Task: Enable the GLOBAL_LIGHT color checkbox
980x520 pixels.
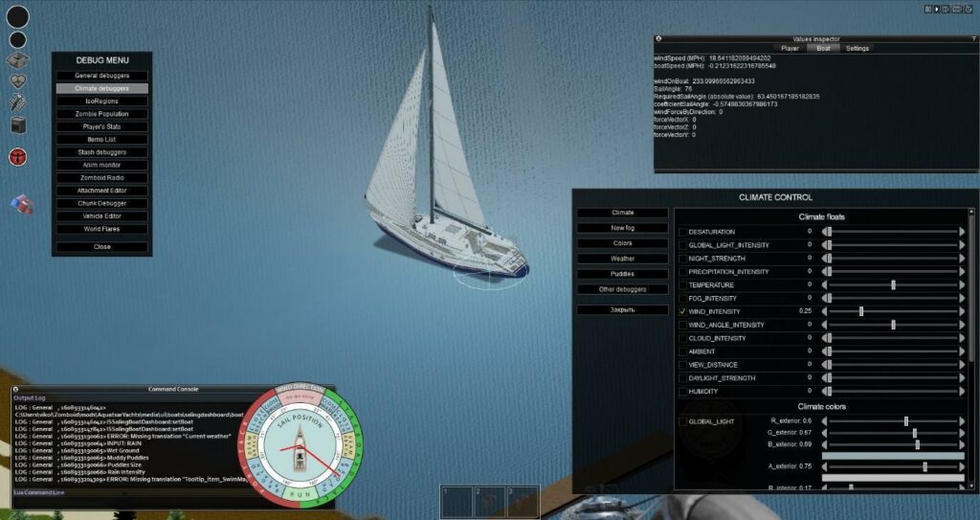Action: click(x=683, y=421)
